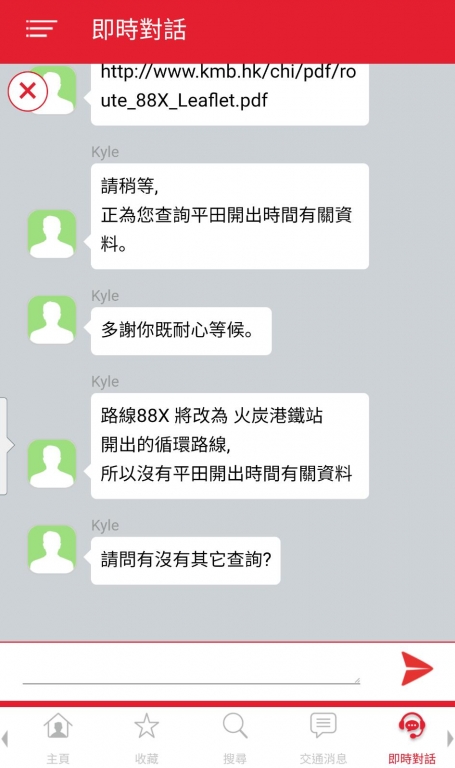Show more tabs with right arrow
This screenshot has height=768, width=455.
click(450, 738)
